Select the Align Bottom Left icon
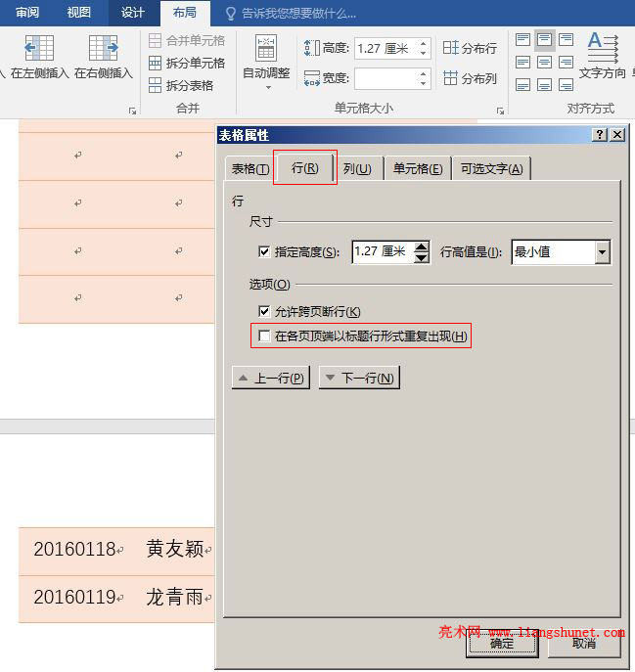 click(522, 85)
